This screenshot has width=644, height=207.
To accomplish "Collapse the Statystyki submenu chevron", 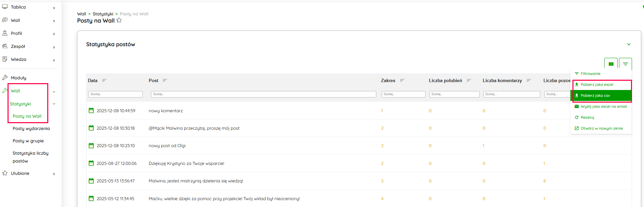I will tap(54, 104).
